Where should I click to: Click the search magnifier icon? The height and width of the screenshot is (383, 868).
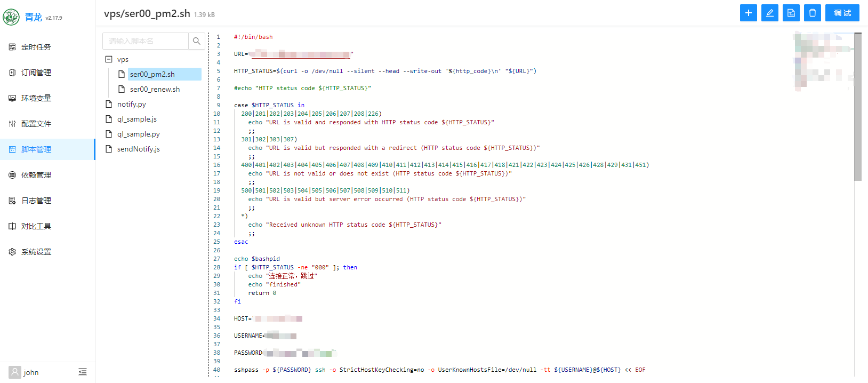197,41
